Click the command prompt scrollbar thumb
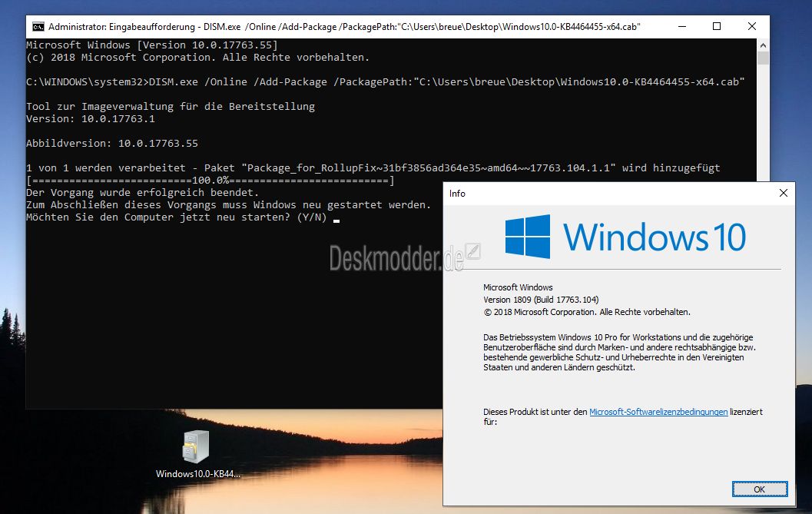812x514 pixels. coord(763,58)
